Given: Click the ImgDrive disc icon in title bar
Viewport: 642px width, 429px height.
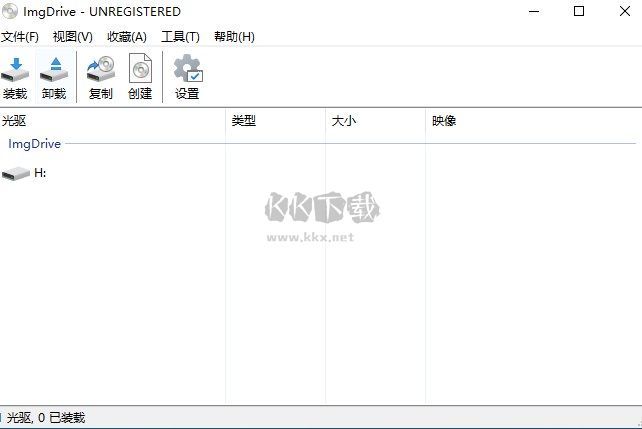Looking at the screenshot, I should click(x=10, y=11).
